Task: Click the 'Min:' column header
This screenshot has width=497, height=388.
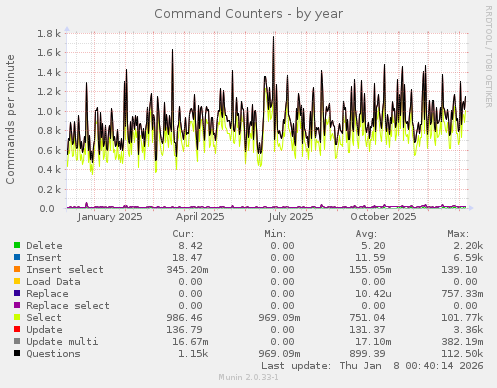Action: [275, 234]
